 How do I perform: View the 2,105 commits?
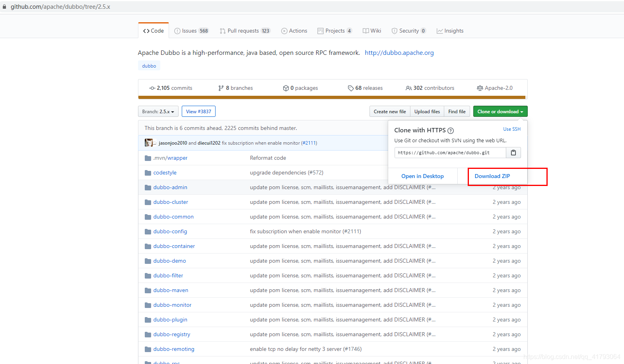pos(171,88)
